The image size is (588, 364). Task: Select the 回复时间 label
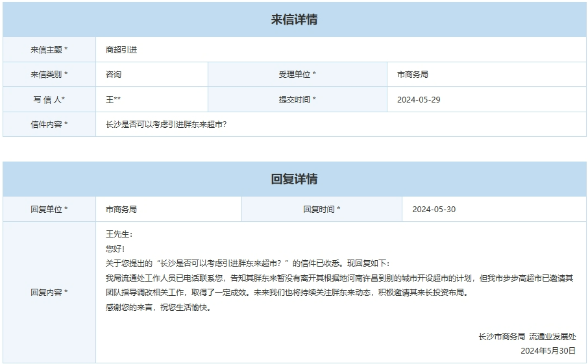[x=322, y=209]
